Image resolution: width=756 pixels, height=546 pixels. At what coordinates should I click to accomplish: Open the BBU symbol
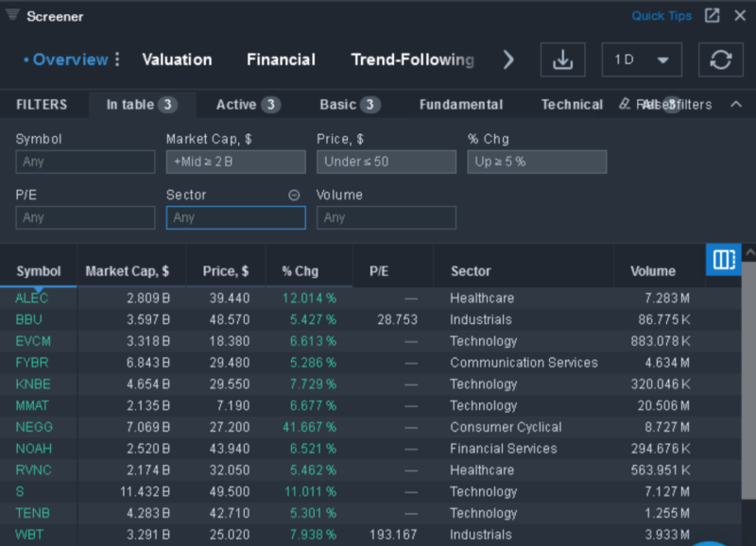29,320
